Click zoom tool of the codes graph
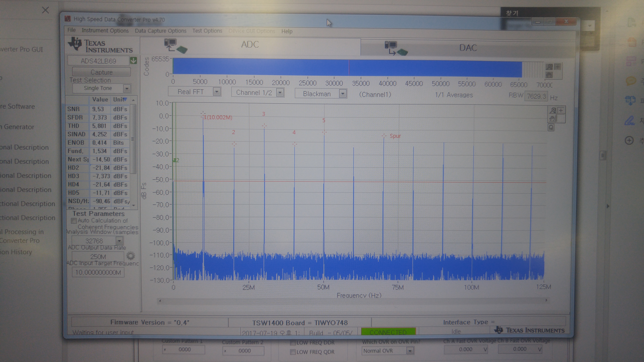The height and width of the screenshot is (362, 644). (x=549, y=67)
